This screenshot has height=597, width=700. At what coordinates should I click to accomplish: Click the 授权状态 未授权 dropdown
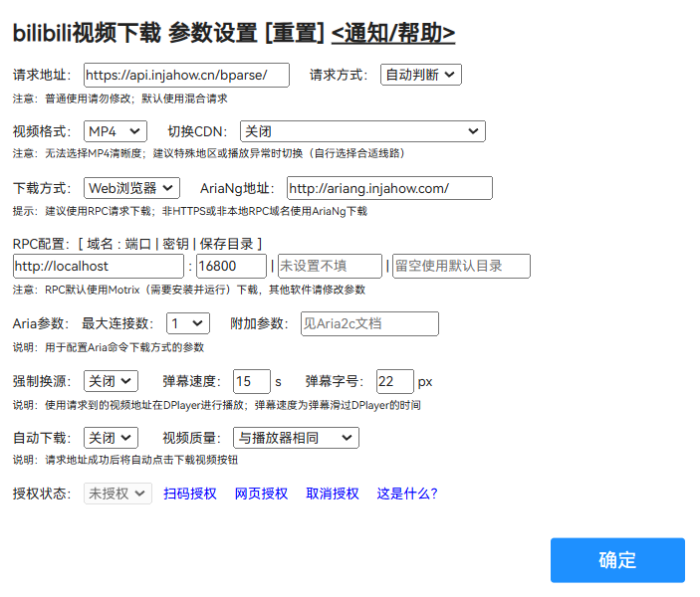tap(117, 494)
